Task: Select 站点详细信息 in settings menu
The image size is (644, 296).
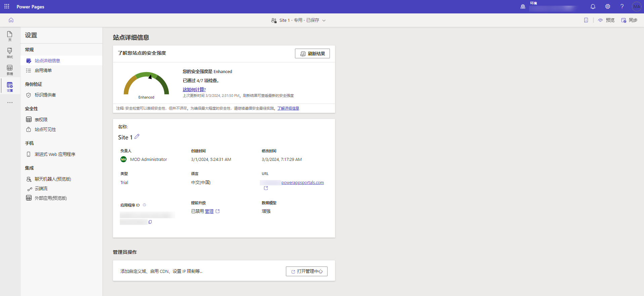Action: [x=61, y=61]
